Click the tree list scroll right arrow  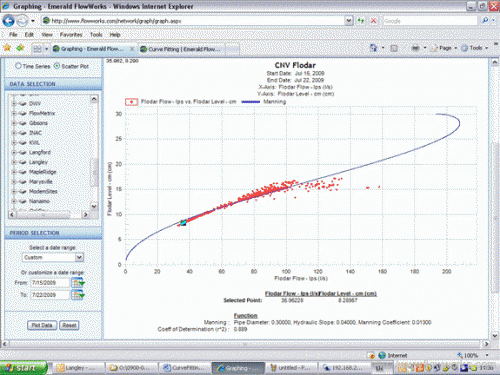[x=86, y=215]
